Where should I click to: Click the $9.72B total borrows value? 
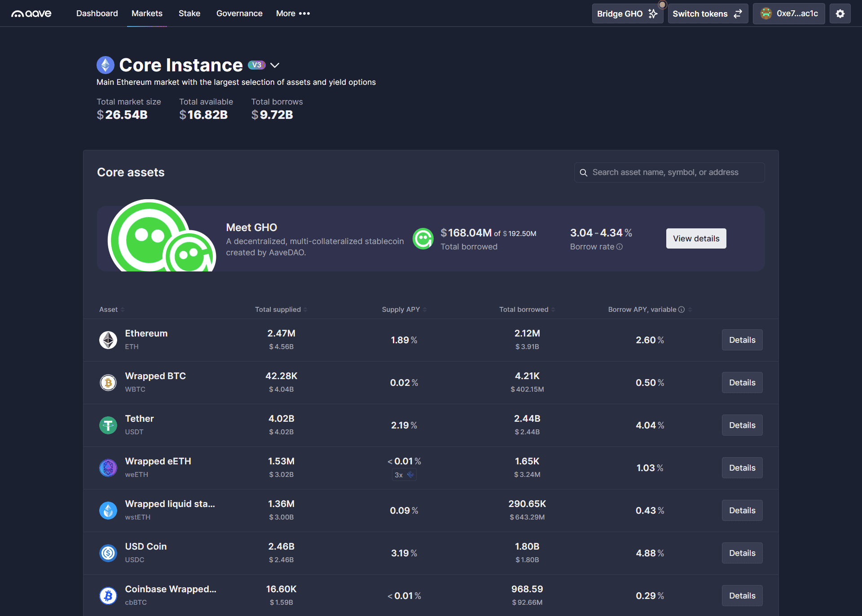(272, 115)
